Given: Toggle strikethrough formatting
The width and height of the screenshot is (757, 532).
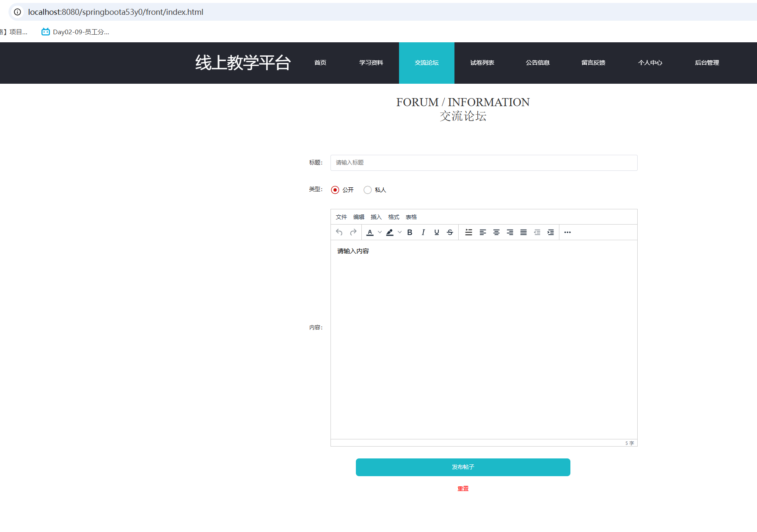Looking at the screenshot, I should pos(450,232).
